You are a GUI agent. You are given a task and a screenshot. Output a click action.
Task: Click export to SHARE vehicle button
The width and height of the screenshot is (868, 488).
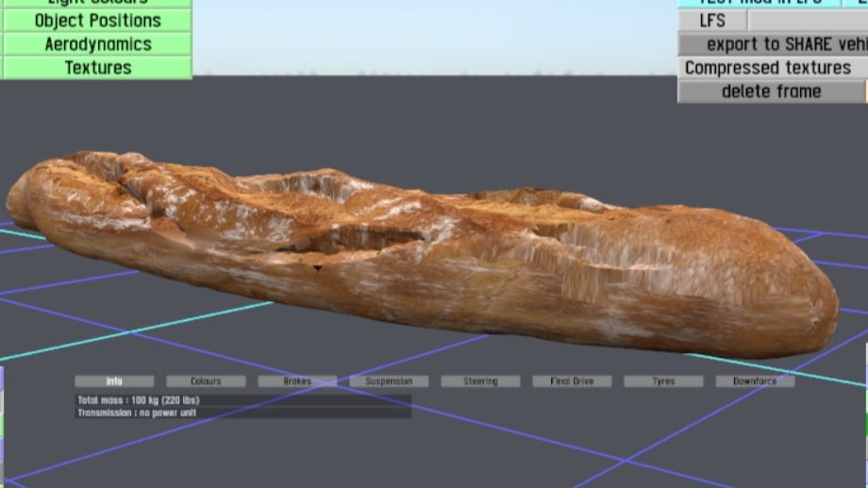coord(773,44)
